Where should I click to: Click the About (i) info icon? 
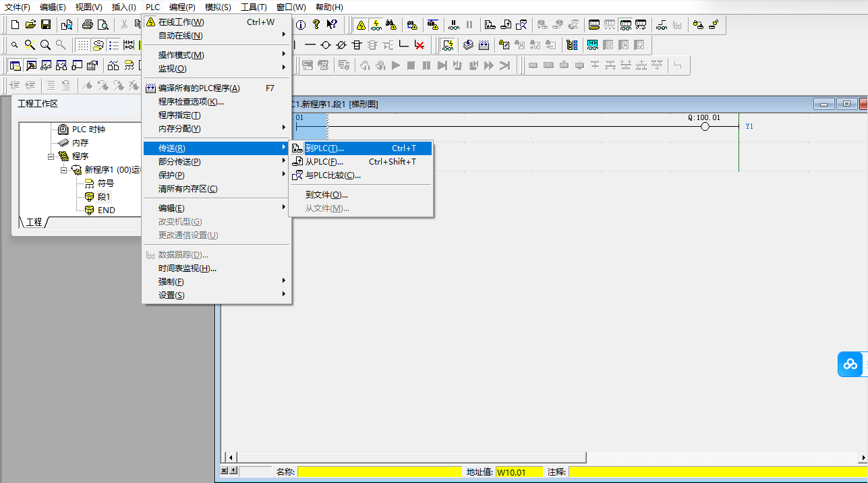pyautogui.click(x=301, y=25)
